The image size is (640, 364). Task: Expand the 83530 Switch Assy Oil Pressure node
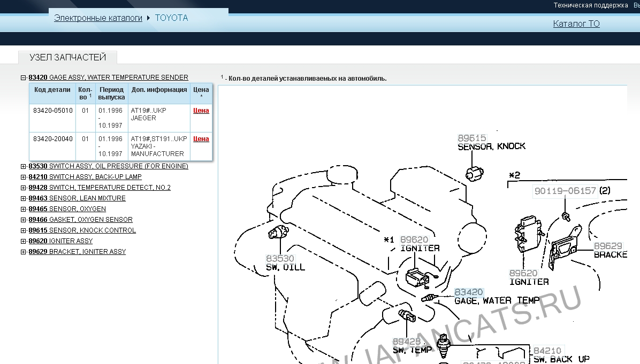pos(24,166)
